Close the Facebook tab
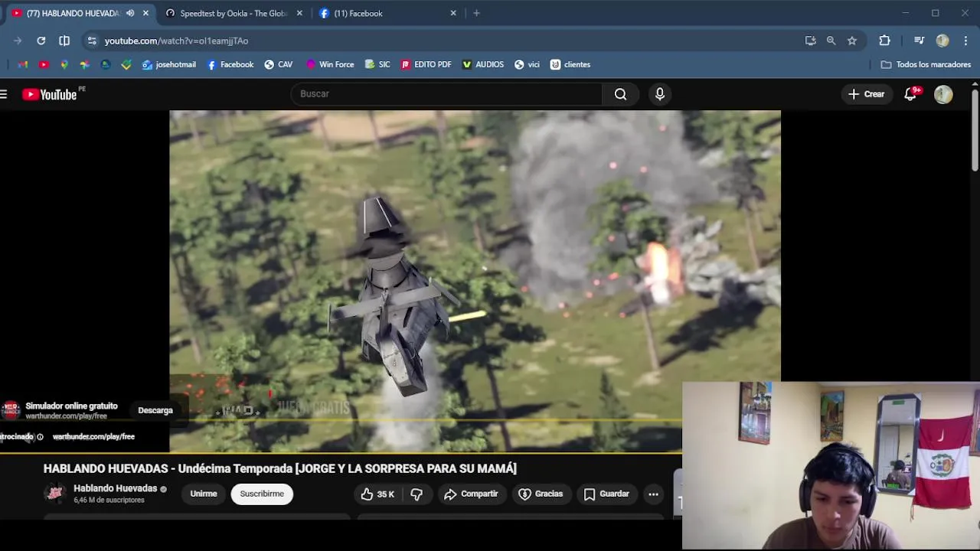 coord(453,13)
